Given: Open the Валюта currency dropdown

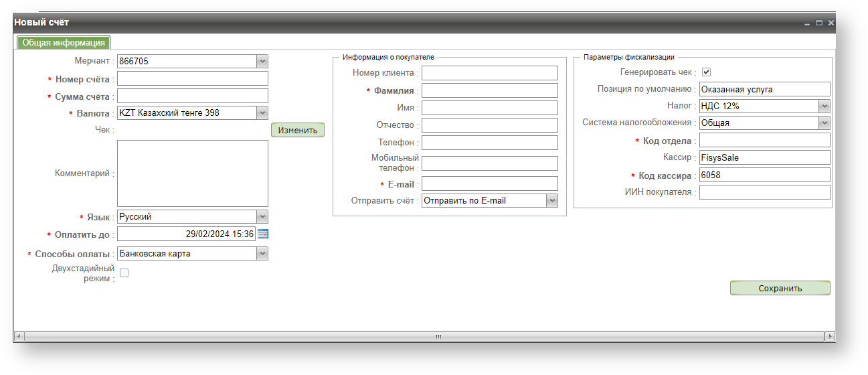Looking at the screenshot, I should tap(262, 113).
